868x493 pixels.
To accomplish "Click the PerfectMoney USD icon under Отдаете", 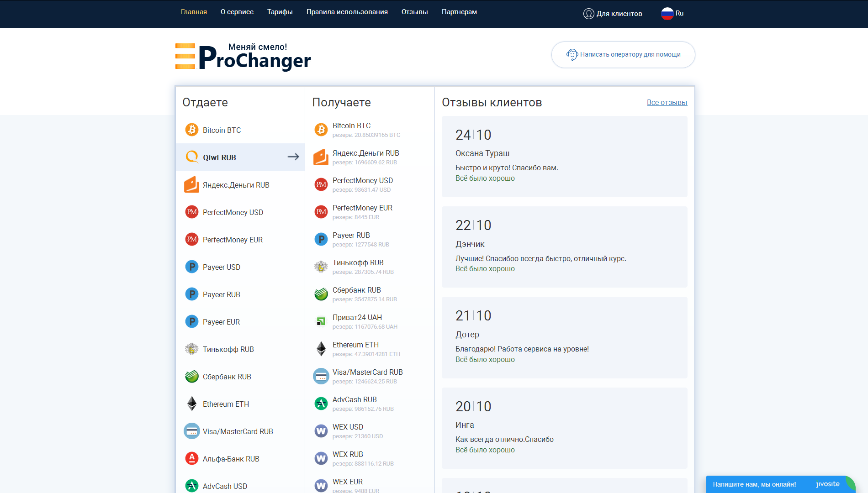I will point(192,212).
